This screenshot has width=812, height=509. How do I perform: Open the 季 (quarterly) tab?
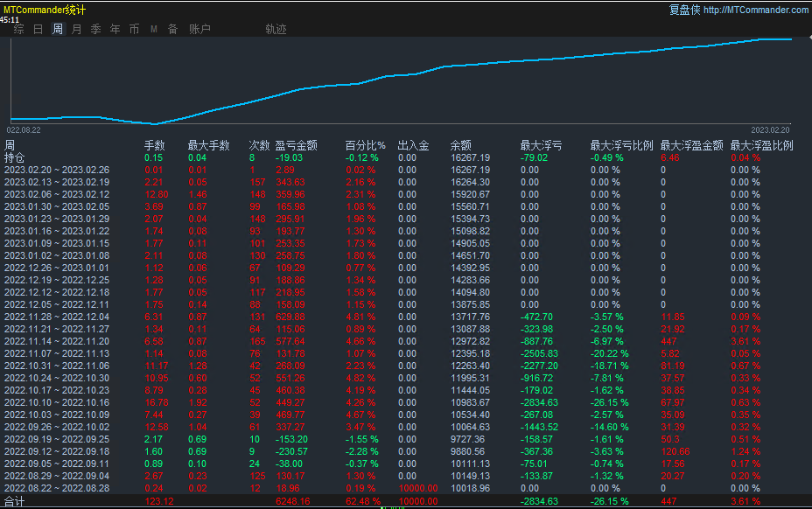pyautogui.click(x=96, y=29)
